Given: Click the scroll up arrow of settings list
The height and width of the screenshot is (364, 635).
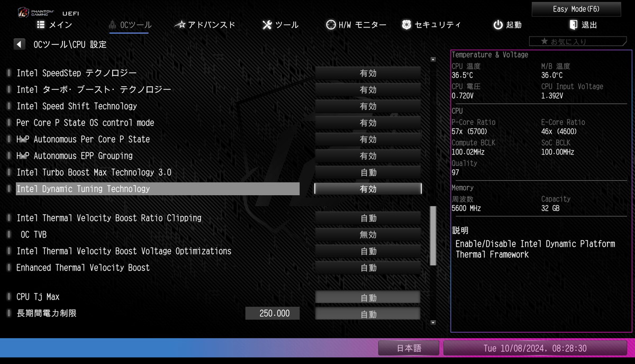Looking at the screenshot, I should [x=433, y=59].
